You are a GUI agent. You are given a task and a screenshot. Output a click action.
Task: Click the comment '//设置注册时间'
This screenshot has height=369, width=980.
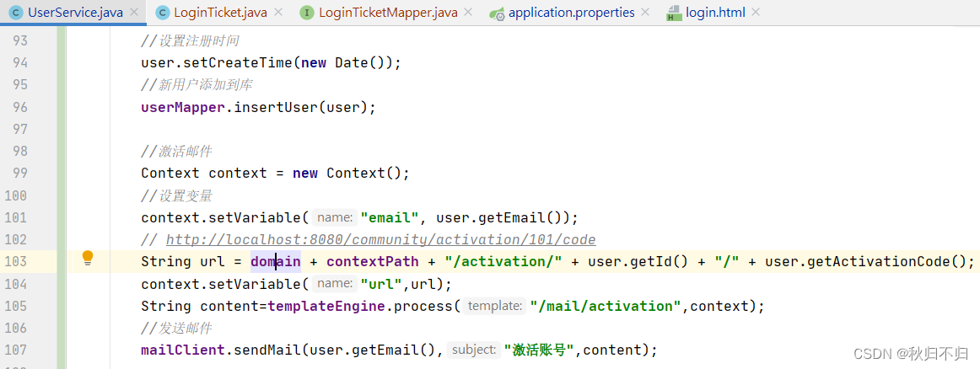pyautogui.click(x=190, y=41)
